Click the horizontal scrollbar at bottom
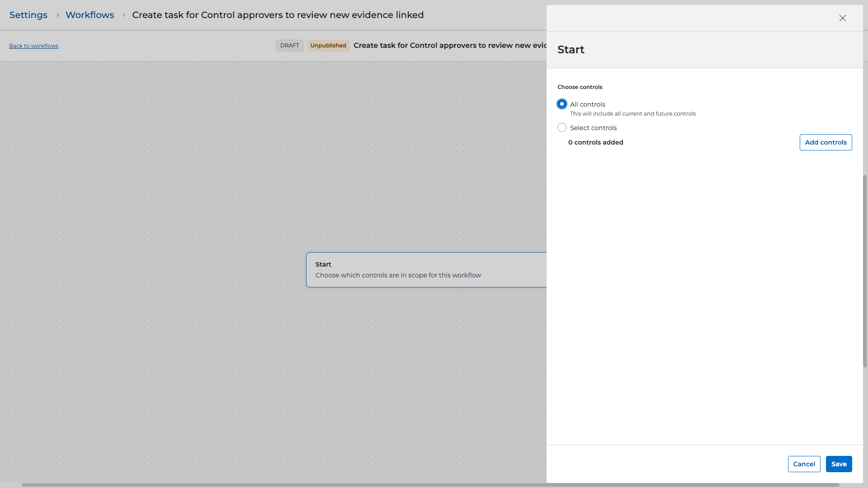This screenshot has width=868, height=488. pyautogui.click(x=429, y=485)
